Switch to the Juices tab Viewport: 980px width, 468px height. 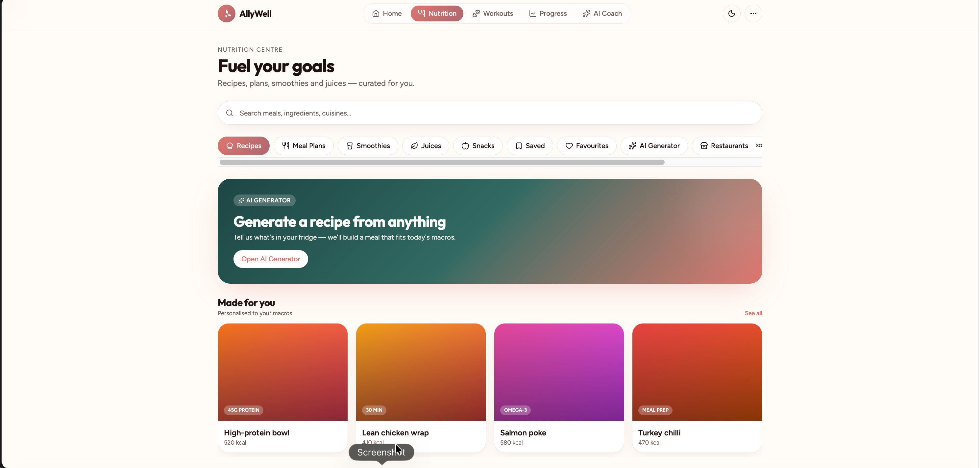tap(426, 146)
